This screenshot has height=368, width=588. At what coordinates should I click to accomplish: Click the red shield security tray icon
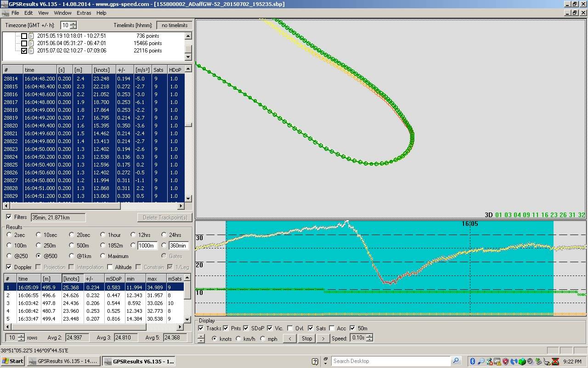505,361
